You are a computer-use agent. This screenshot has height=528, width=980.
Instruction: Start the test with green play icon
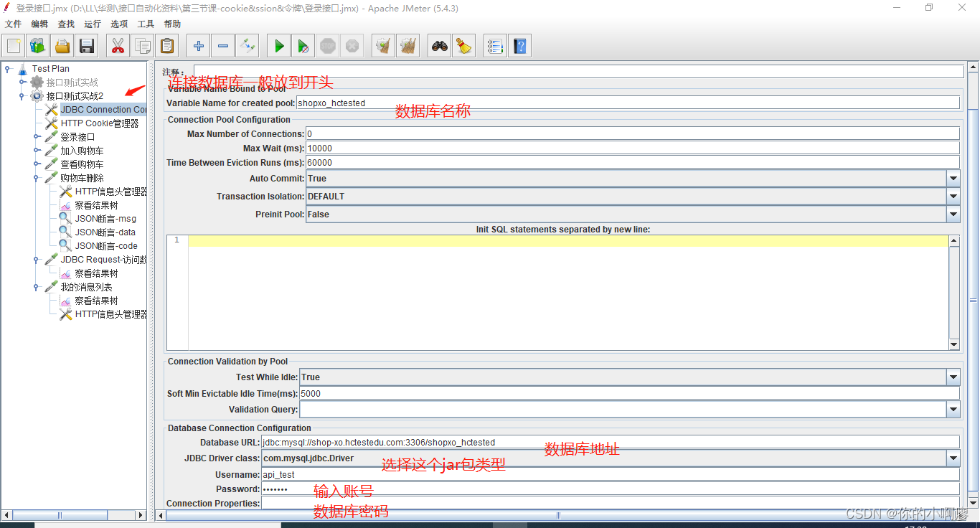pyautogui.click(x=279, y=47)
